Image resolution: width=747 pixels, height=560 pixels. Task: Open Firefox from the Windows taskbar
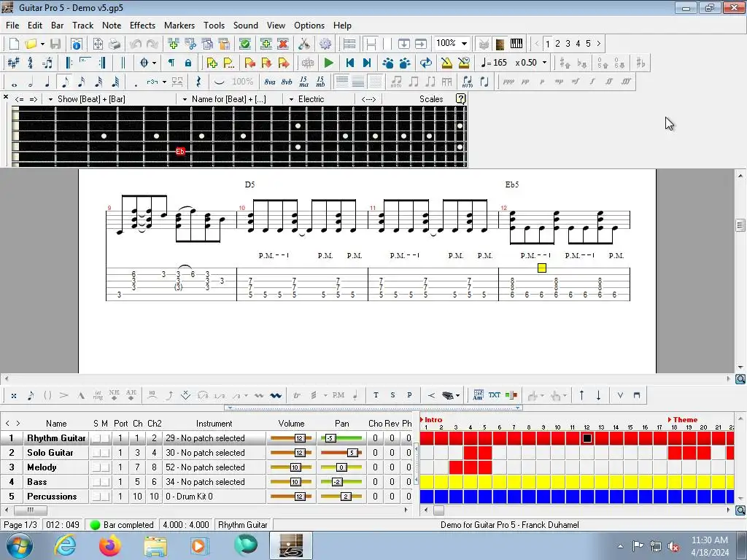pos(110,545)
